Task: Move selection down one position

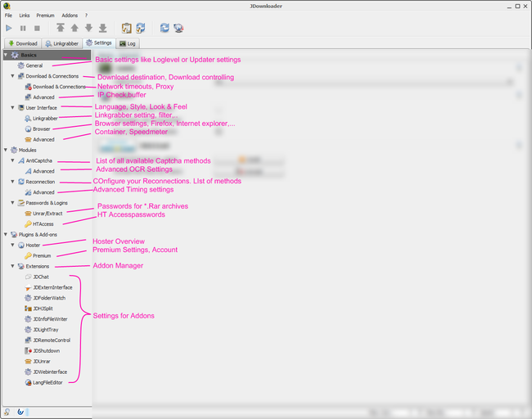Action: coord(88,28)
